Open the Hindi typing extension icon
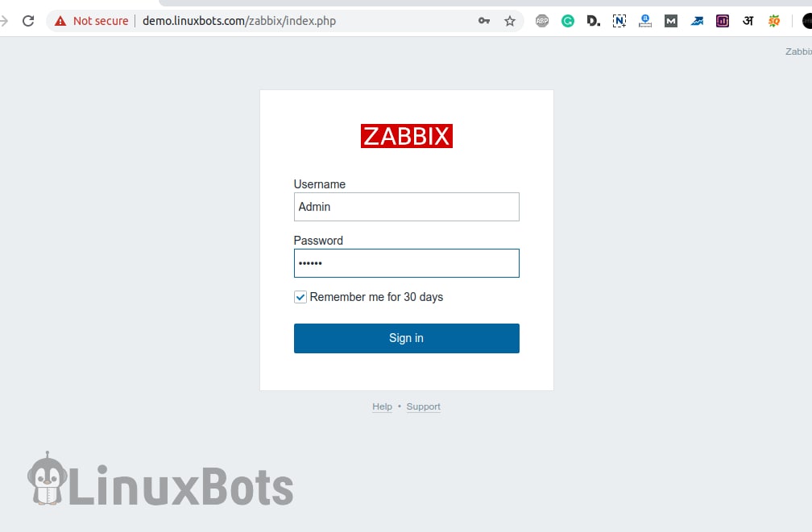 (x=748, y=20)
